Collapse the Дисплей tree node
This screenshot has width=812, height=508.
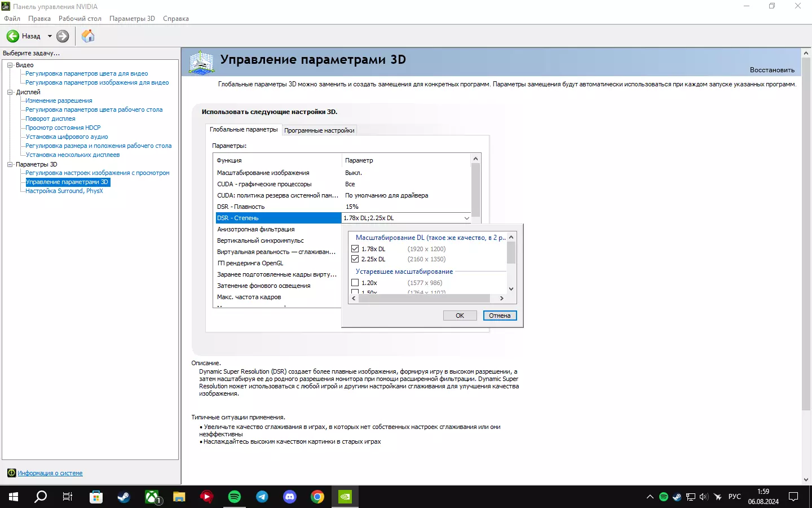pyautogui.click(x=10, y=92)
